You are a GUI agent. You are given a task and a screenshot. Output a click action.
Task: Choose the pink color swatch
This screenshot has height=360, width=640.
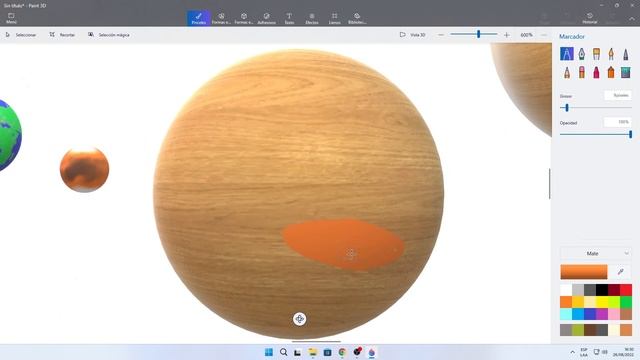pyautogui.click(x=614, y=314)
